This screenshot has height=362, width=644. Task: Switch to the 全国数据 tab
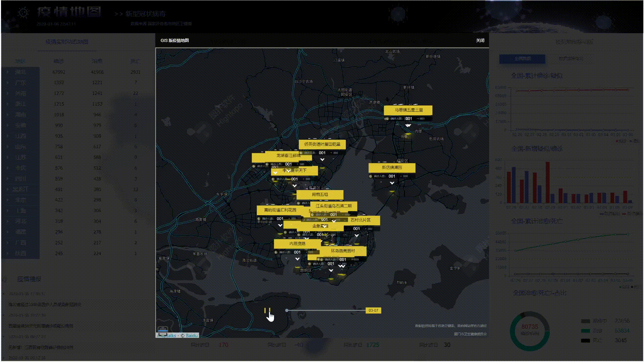(522, 59)
